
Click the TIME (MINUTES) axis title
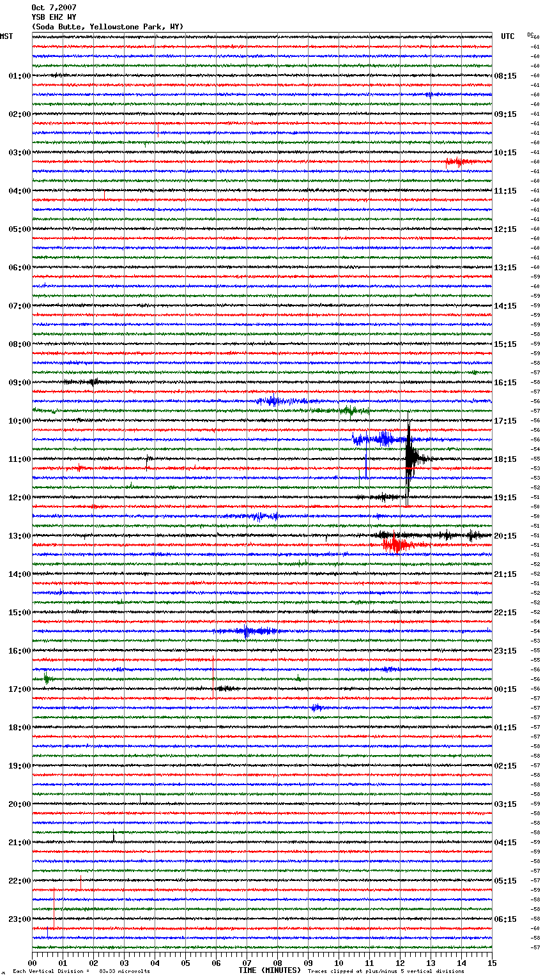pyautogui.click(x=270, y=970)
